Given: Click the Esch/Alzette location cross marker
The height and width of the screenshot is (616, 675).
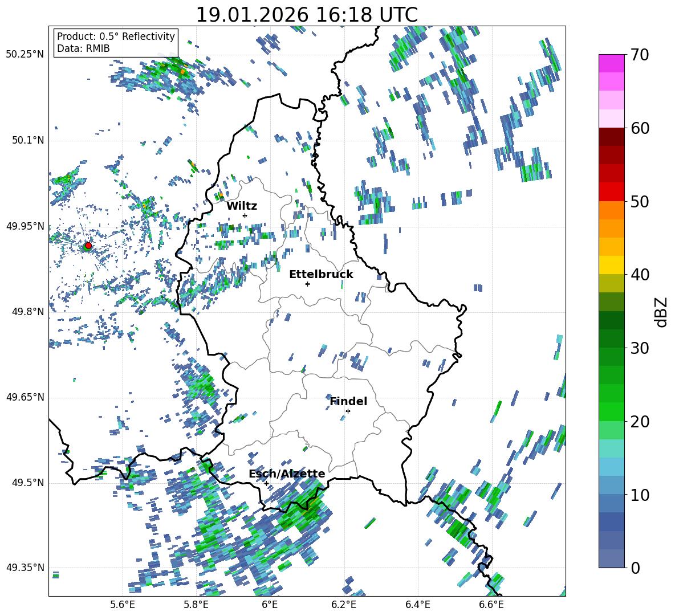Looking at the screenshot, I should [266, 483].
